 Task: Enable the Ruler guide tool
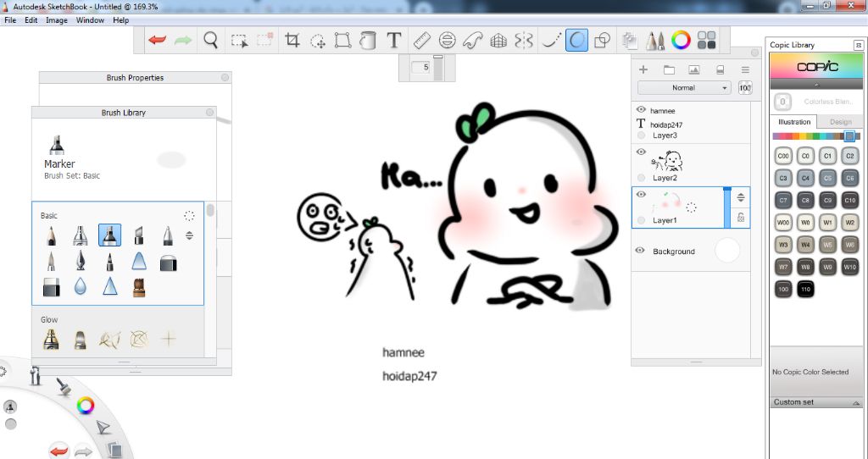(422, 40)
